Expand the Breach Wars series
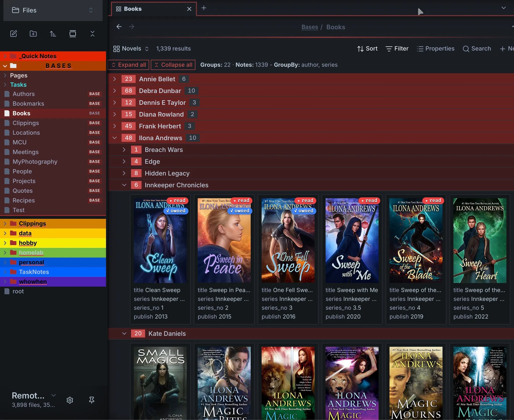 pyautogui.click(x=124, y=150)
